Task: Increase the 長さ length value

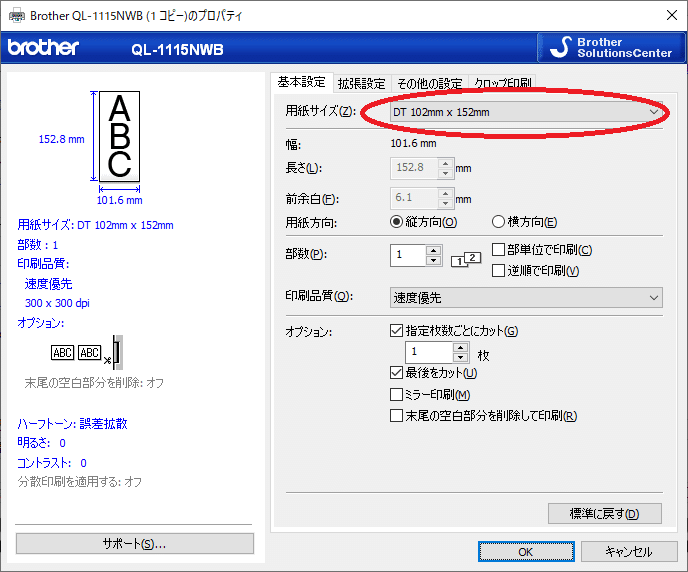Action: pos(445,164)
